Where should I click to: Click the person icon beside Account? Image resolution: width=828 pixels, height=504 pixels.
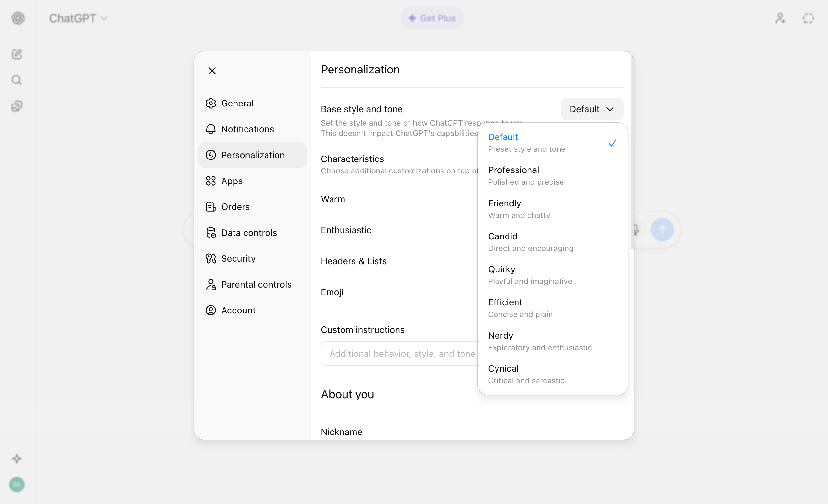(211, 310)
